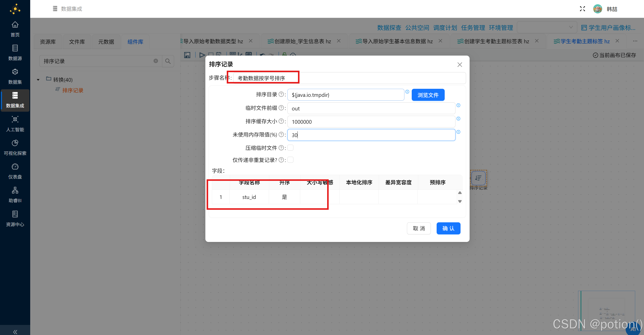Screen dimensions: 644x335
Task: Click the 临时文件前缀 input with out
Action: point(371,108)
